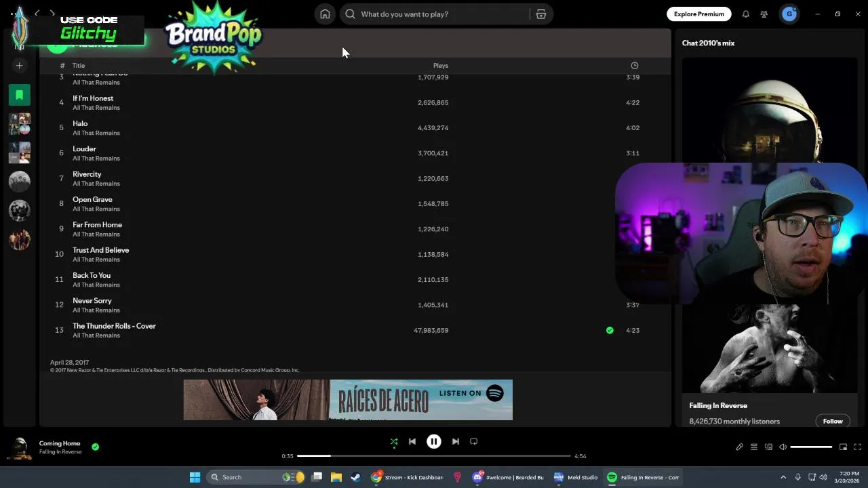Screen dimensions: 868x488
Task: Follow Falling In Reverse
Action: [833, 421]
